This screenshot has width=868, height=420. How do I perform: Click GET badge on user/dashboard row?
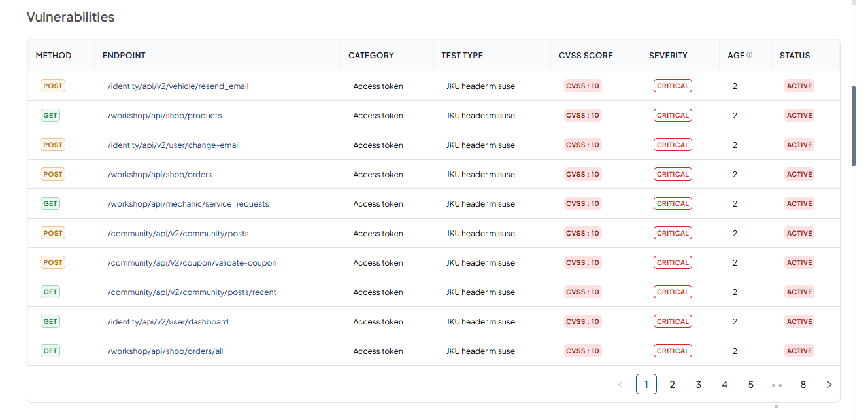50,321
